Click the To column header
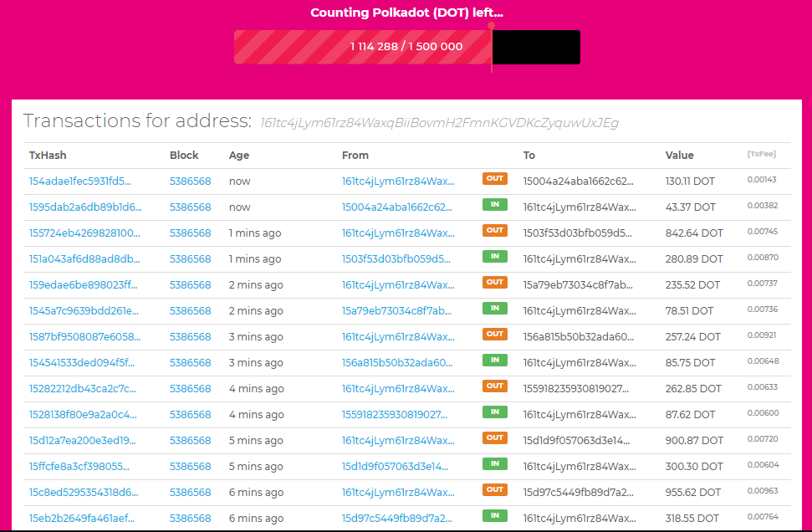This screenshot has height=532, width=812. coord(529,156)
